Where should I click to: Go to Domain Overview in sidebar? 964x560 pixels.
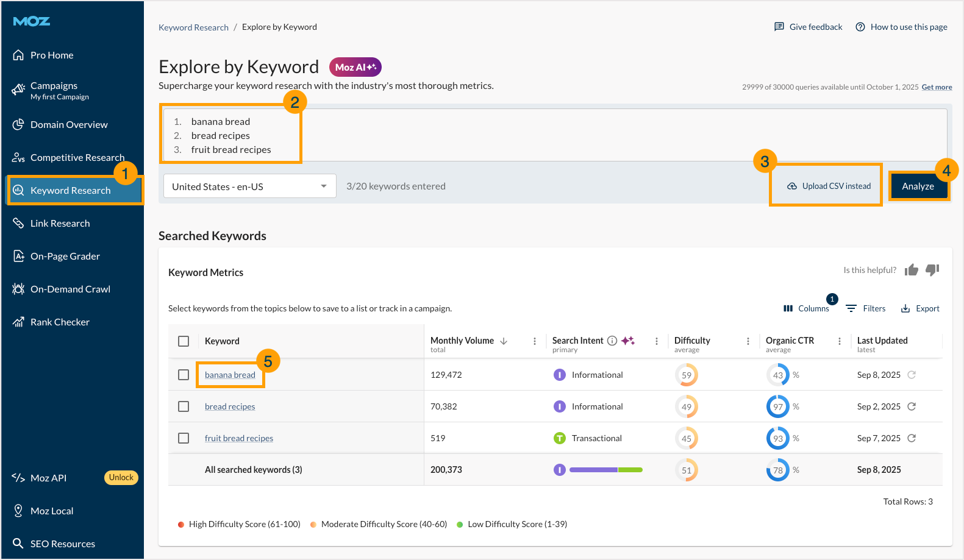tap(69, 125)
